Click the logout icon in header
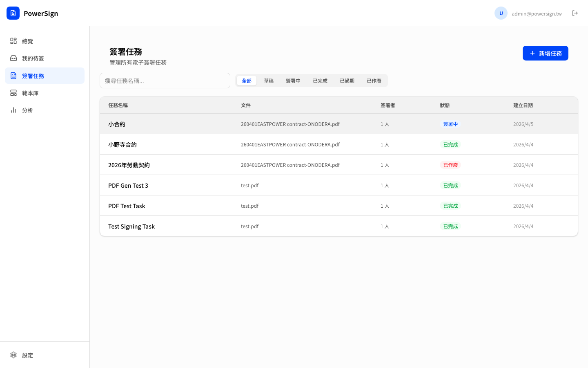The width and height of the screenshot is (588, 368). (x=575, y=13)
